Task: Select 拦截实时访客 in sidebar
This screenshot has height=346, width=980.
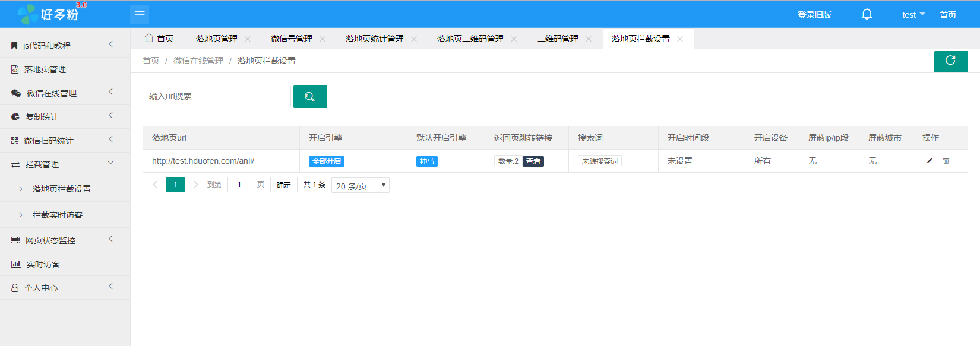Action: pyautogui.click(x=58, y=215)
